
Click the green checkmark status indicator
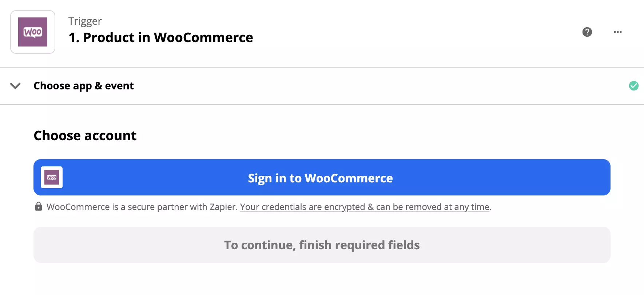pos(633,86)
